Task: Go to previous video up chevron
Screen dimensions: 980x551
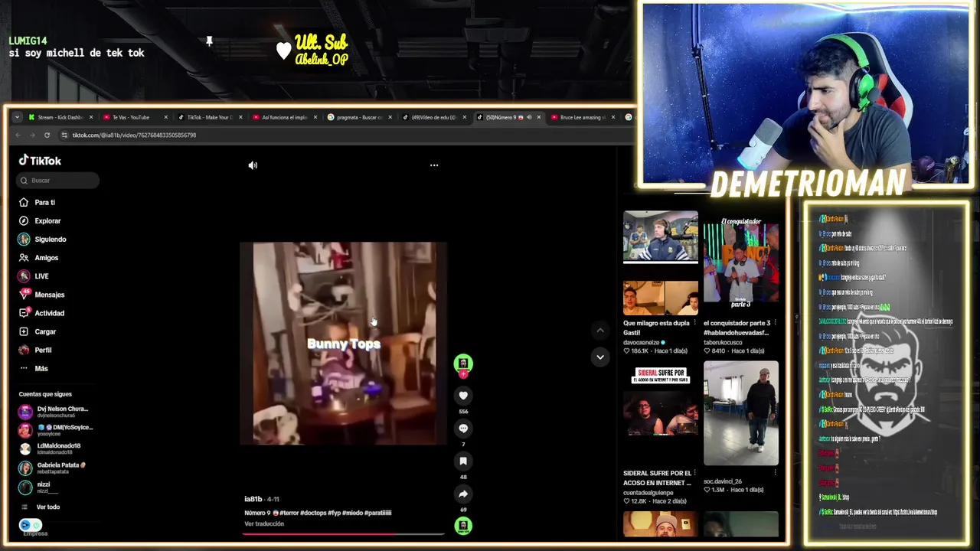Action: click(x=600, y=331)
